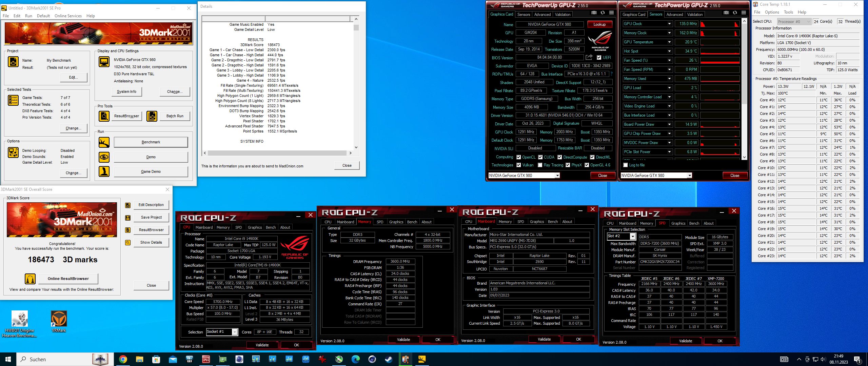Open Socket #1 selection dropdown in CPU-Z
This screenshot has width=868, height=366.
point(235,332)
